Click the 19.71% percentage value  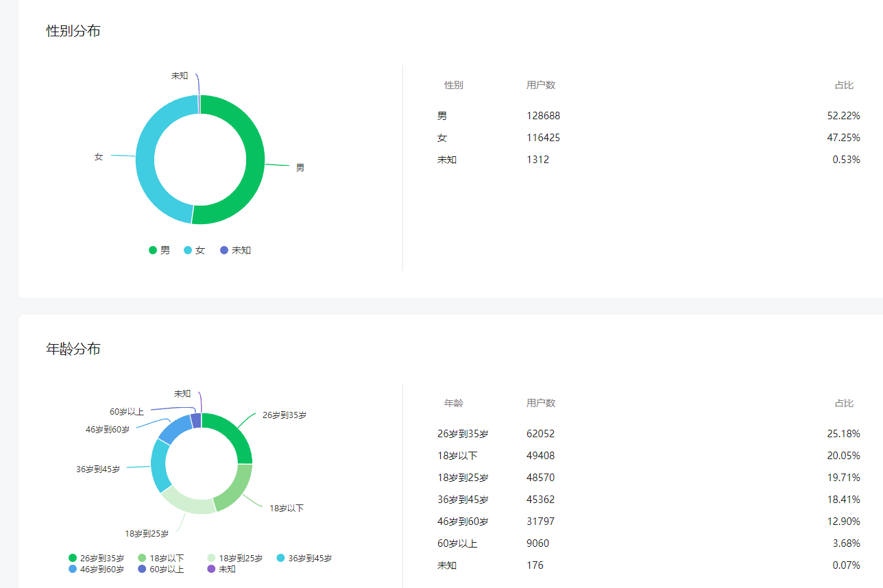[844, 478]
